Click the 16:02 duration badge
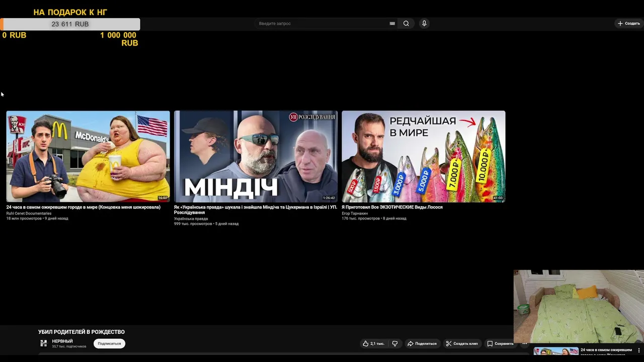This screenshot has height=362, width=644. point(163,198)
